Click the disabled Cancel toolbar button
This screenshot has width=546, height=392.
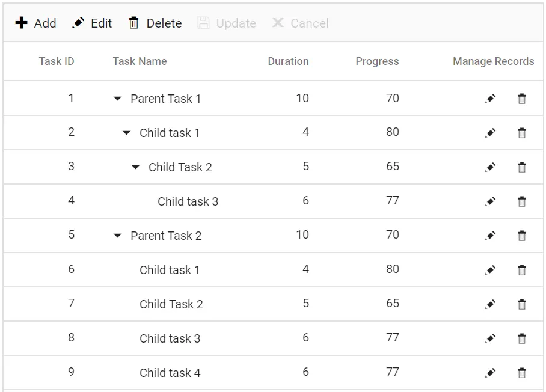click(x=301, y=23)
